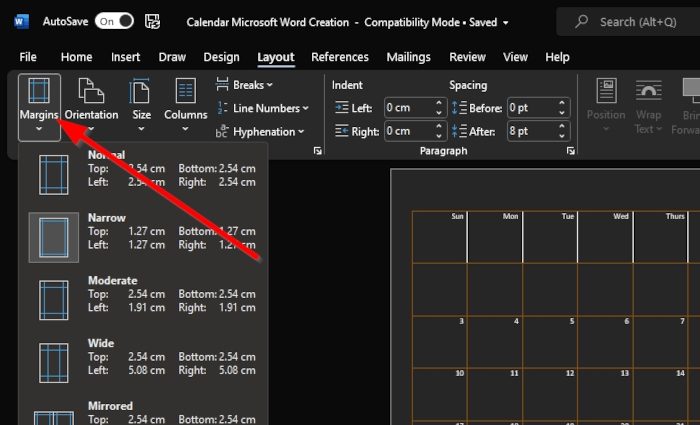Choose the Moderate margin preset
Image resolution: width=700 pixels, height=425 pixels.
143,300
